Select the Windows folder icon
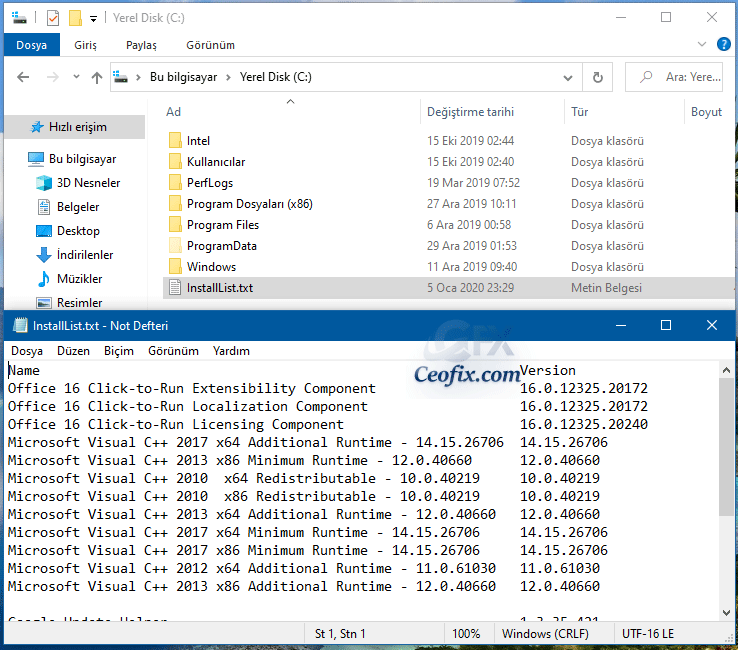This screenshot has height=650, width=738. pyautogui.click(x=175, y=266)
